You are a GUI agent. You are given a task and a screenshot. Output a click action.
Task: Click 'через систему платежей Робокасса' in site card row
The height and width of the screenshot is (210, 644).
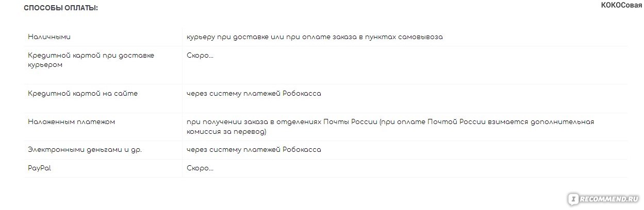click(254, 94)
